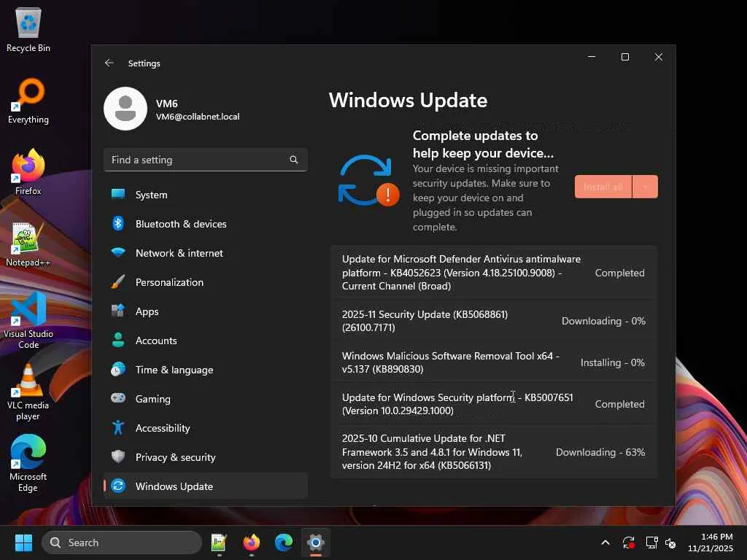Click the Microsoft Defender Antivirus update entry
The height and width of the screenshot is (560, 747).
(x=494, y=273)
